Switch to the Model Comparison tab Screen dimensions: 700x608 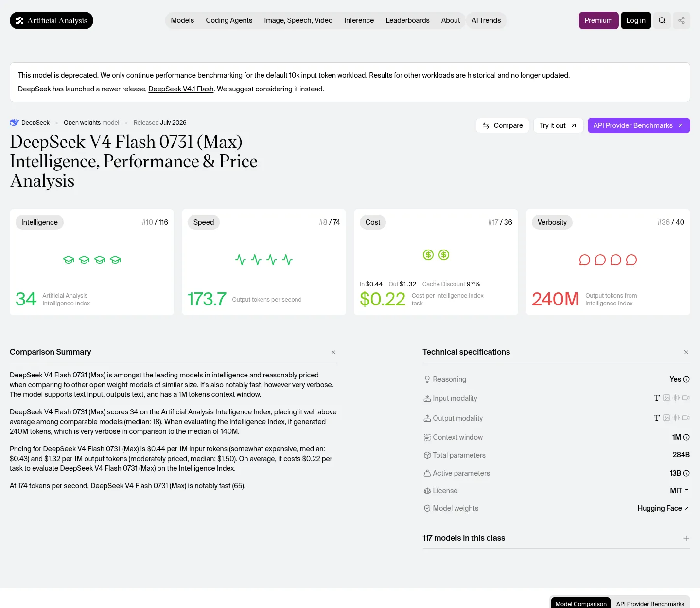[x=581, y=604]
